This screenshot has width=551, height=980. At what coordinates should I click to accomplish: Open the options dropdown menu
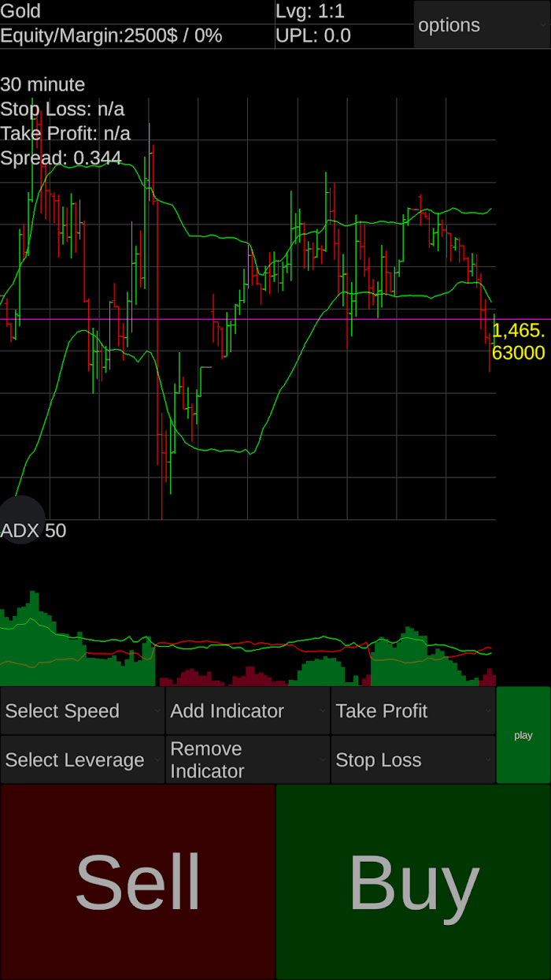481,25
